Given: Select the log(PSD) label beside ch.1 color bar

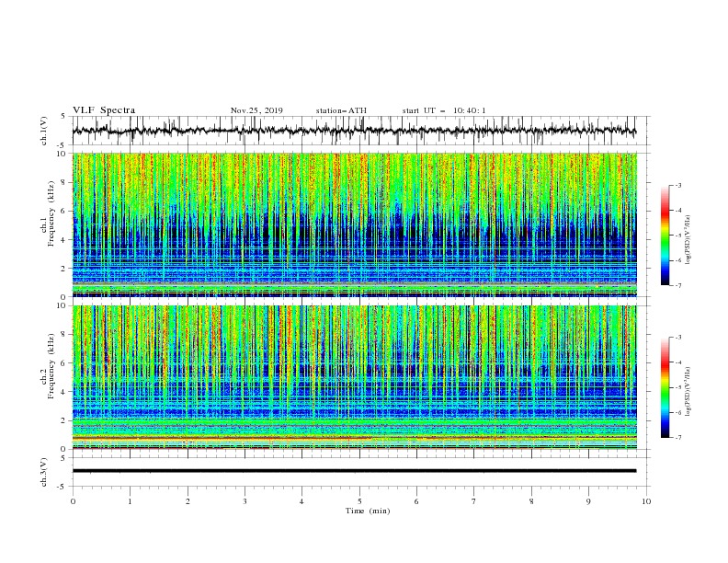Looking at the screenshot, I should (688, 240).
